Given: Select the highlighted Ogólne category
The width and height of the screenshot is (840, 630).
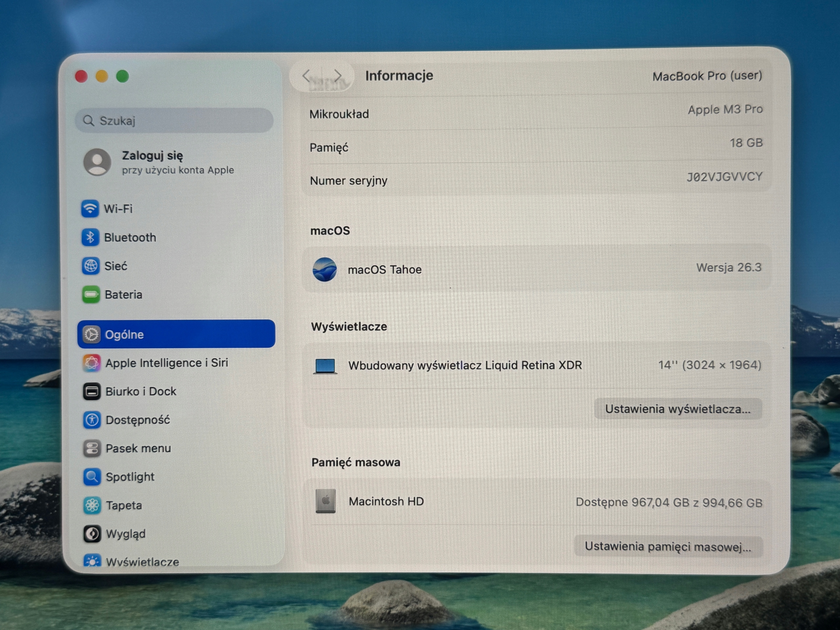Looking at the screenshot, I should [x=176, y=334].
